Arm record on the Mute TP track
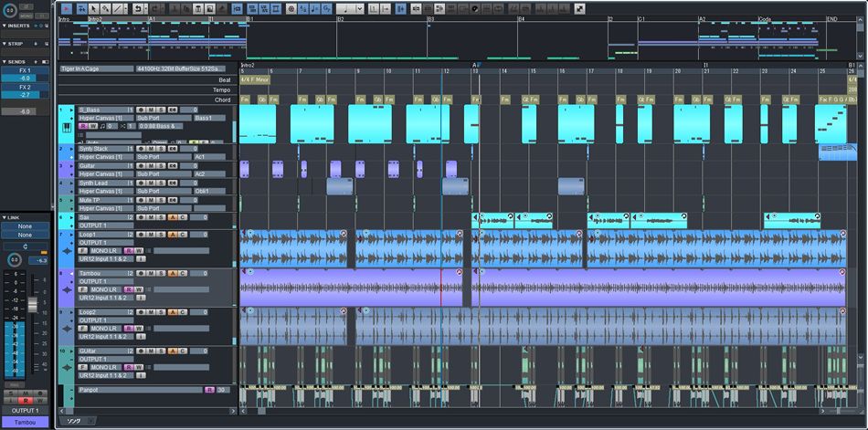The image size is (868, 430). (x=141, y=200)
